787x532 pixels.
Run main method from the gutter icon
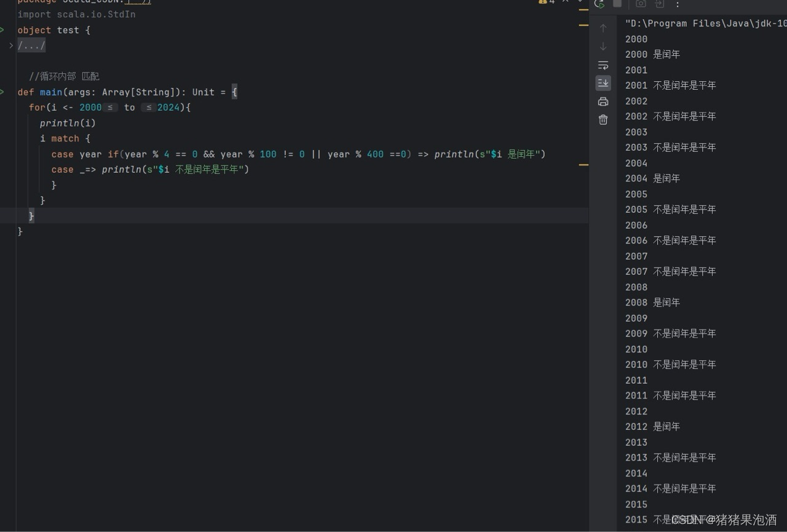pos(2,92)
